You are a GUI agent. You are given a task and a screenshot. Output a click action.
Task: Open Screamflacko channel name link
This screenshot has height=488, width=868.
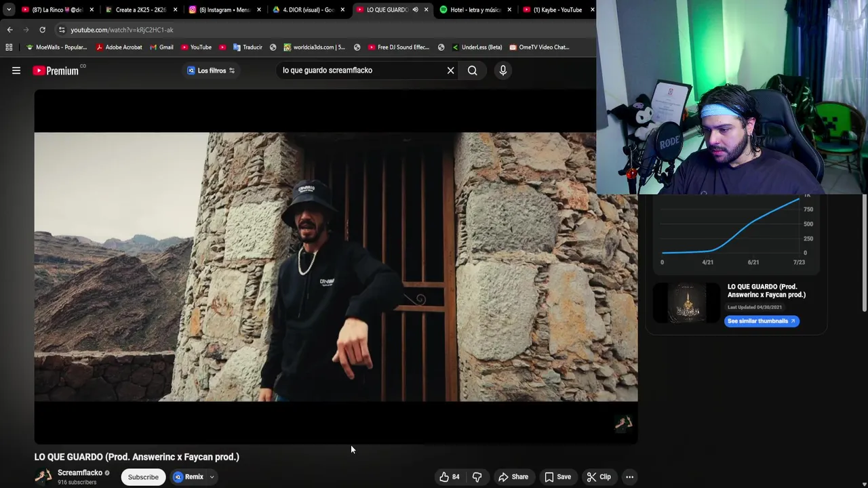(79, 473)
